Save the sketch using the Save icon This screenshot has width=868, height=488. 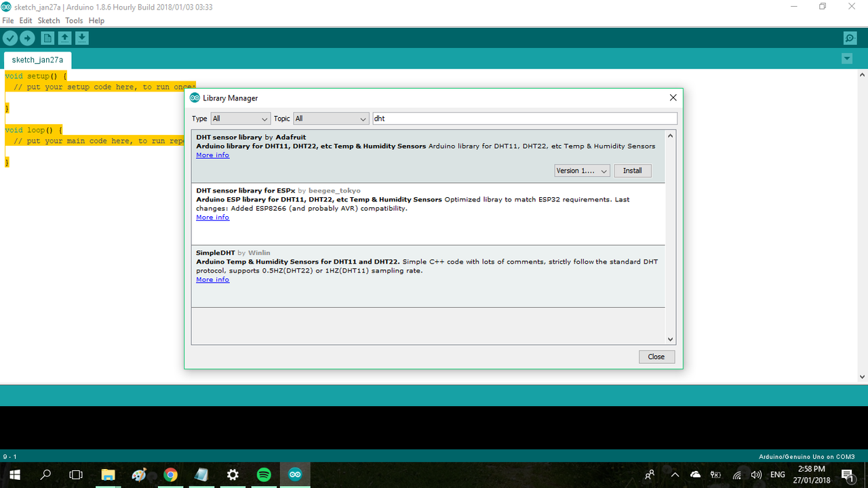(x=81, y=39)
